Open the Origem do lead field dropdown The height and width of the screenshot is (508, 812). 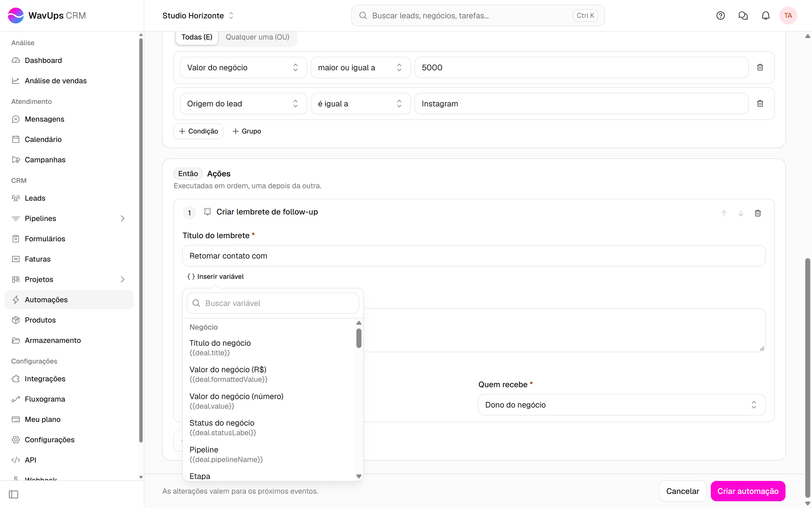point(243,104)
